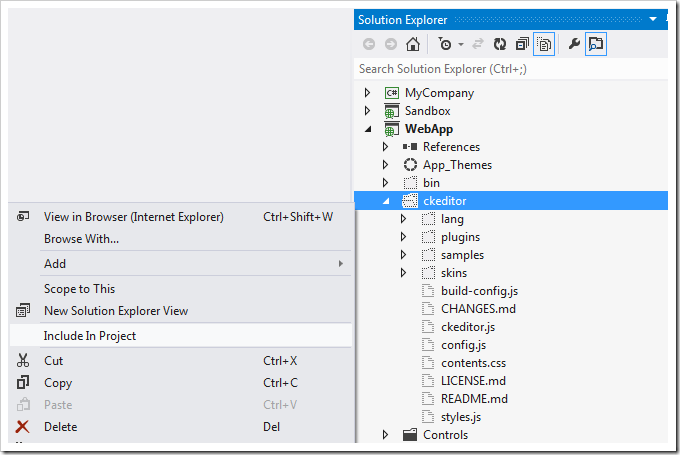Expand the skins folder
The height and width of the screenshot is (455, 680).
click(x=403, y=273)
